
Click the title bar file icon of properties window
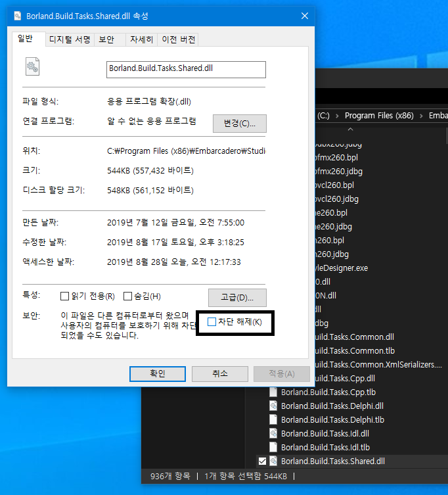point(16,15)
